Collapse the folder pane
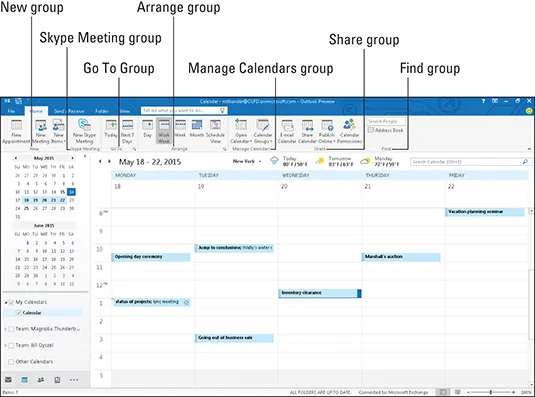Screen dimensions: 535x397 point(85,157)
